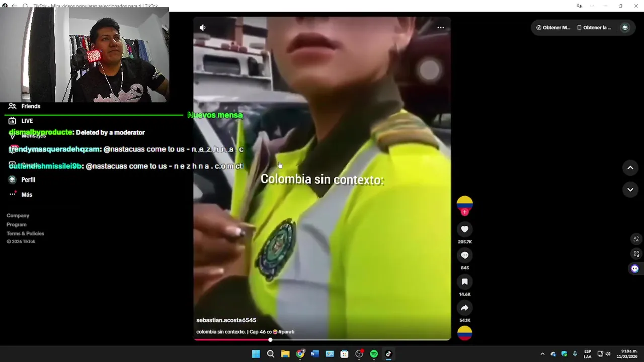644x362 pixels.
Task: Open the Windows Start menu
Action: (256, 354)
